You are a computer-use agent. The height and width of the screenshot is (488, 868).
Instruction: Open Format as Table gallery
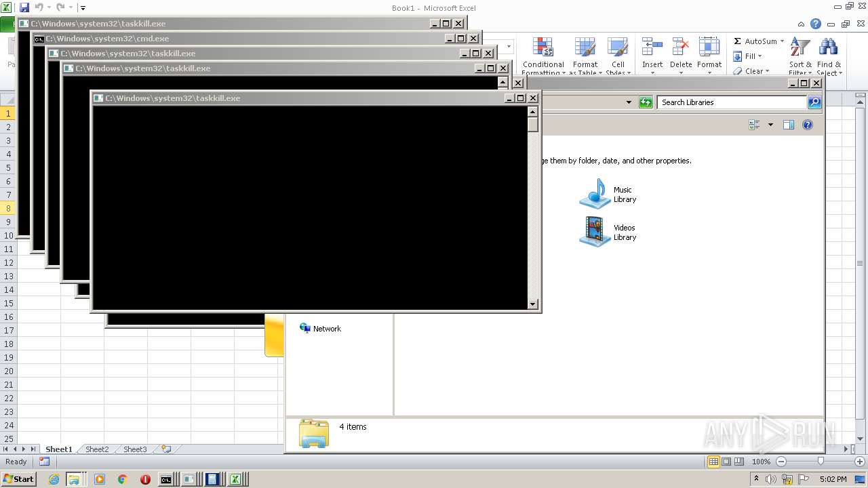pyautogui.click(x=585, y=56)
